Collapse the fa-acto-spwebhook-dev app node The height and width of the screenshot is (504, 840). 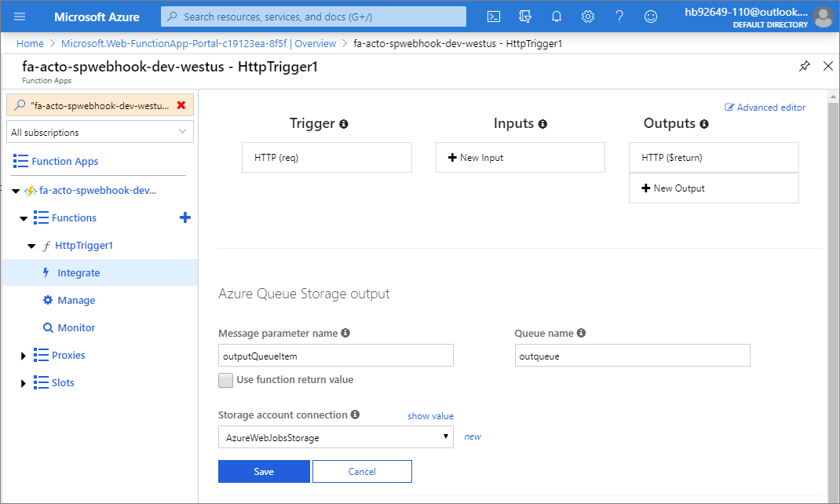click(x=16, y=191)
